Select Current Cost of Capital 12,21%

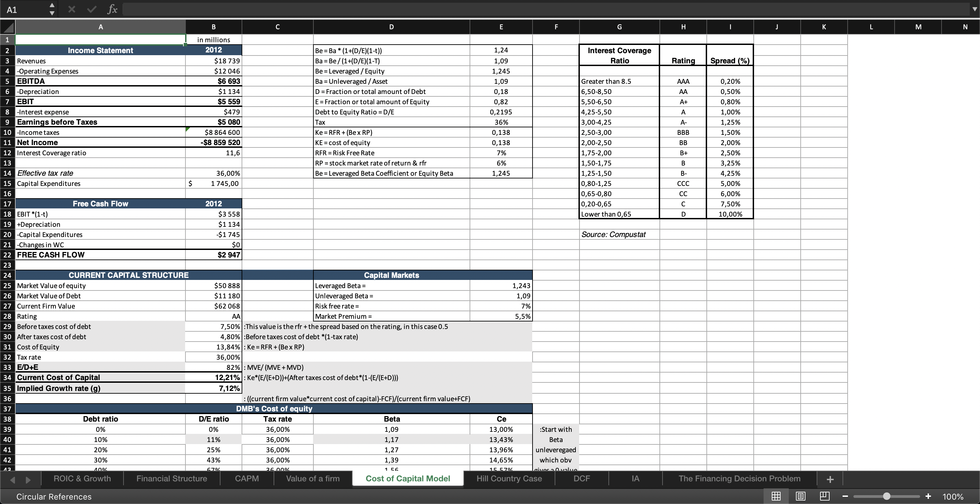click(214, 377)
